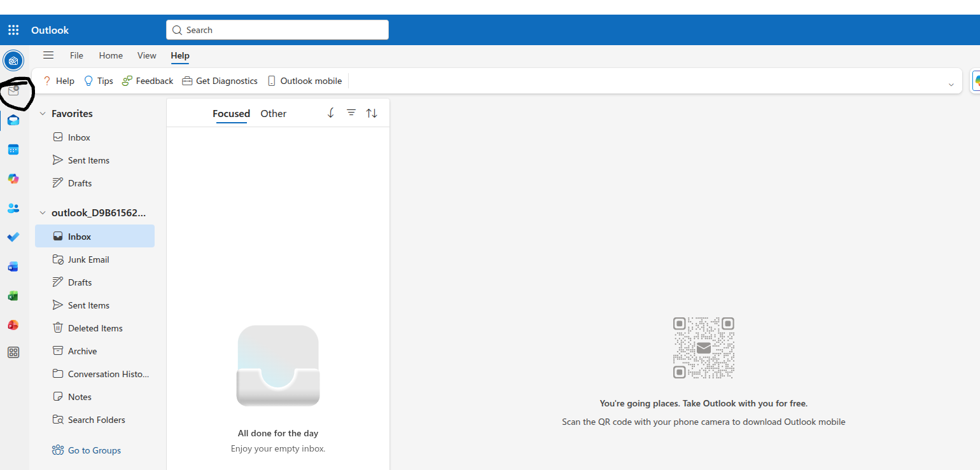This screenshot has width=980, height=470.
Task: Open the app launcher waffle menu
Action: pos(13,29)
